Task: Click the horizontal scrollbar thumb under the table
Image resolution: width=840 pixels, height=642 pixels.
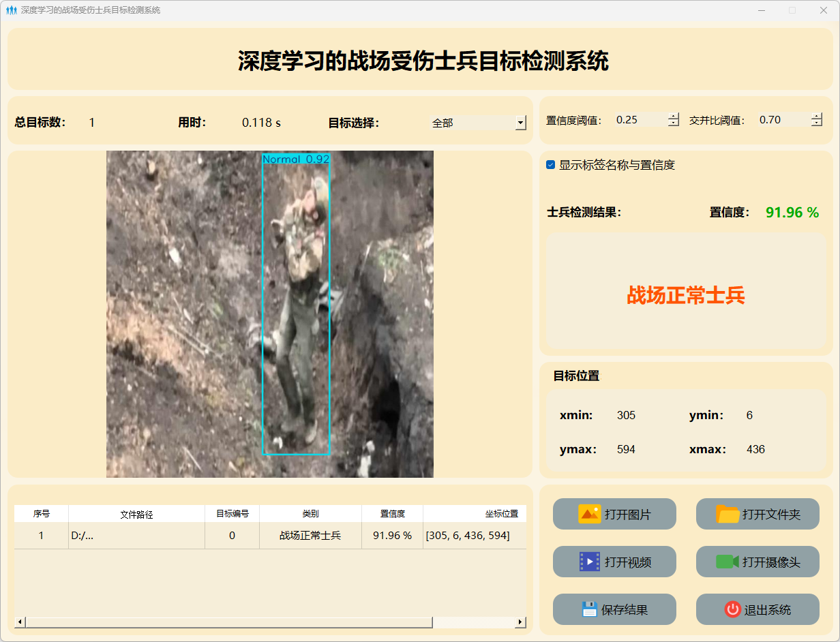Action: pyautogui.click(x=228, y=622)
